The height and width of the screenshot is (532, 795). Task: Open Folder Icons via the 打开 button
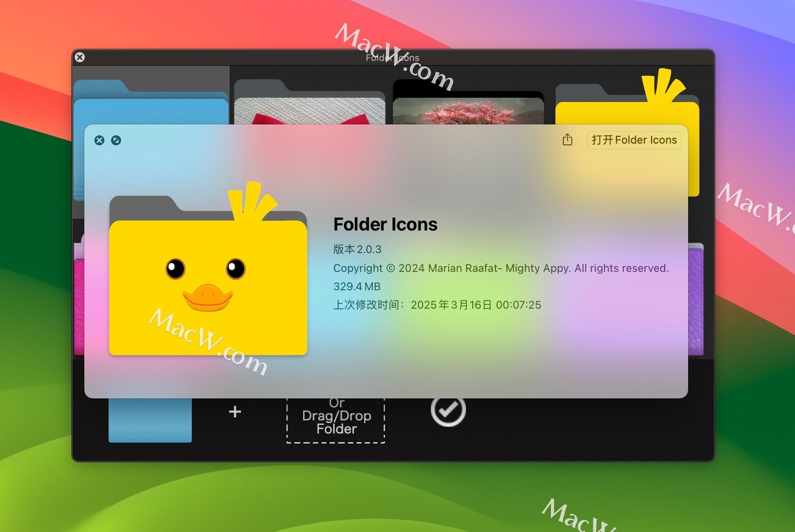coord(634,140)
